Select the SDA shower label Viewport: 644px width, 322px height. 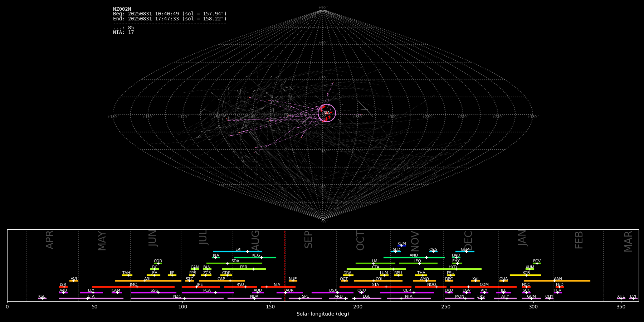click(x=235, y=261)
